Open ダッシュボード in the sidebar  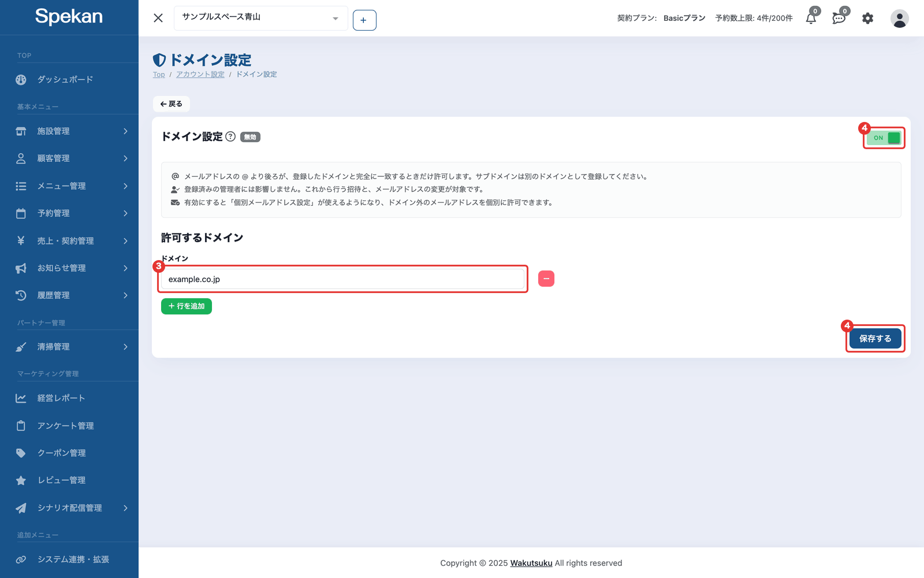pos(69,80)
